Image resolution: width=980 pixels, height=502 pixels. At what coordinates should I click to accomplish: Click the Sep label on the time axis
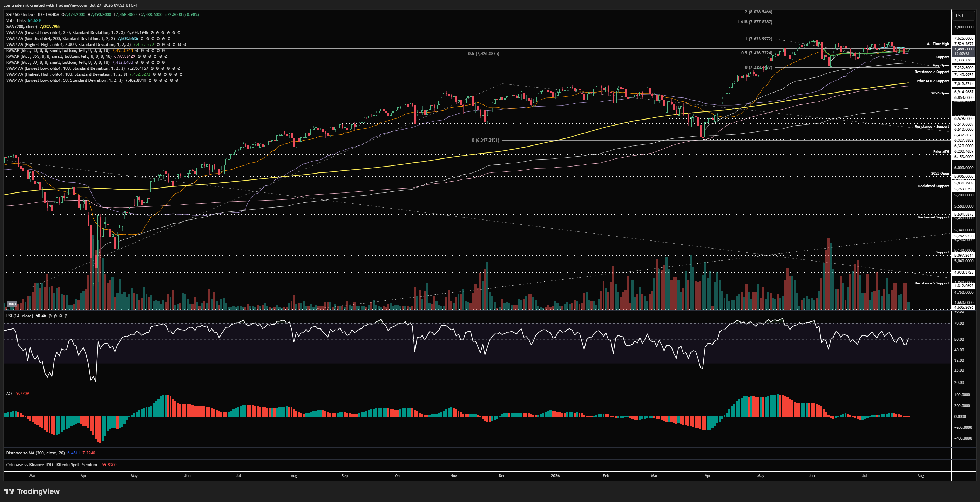pyautogui.click(x=344, y=476)
